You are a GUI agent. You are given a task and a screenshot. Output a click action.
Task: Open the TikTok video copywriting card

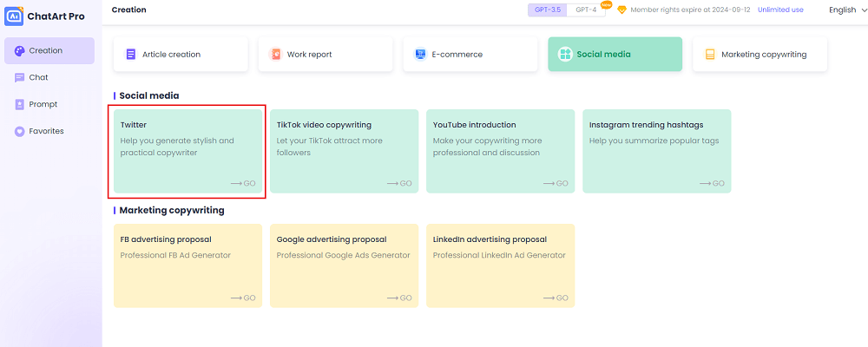(345, 151)
